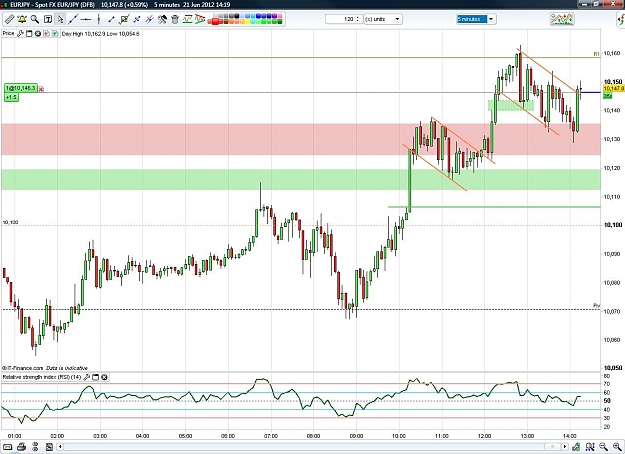This screenshot has height=454, width=625.
Task: Click the RSI panel window icon
Action: tap(96, 377)
